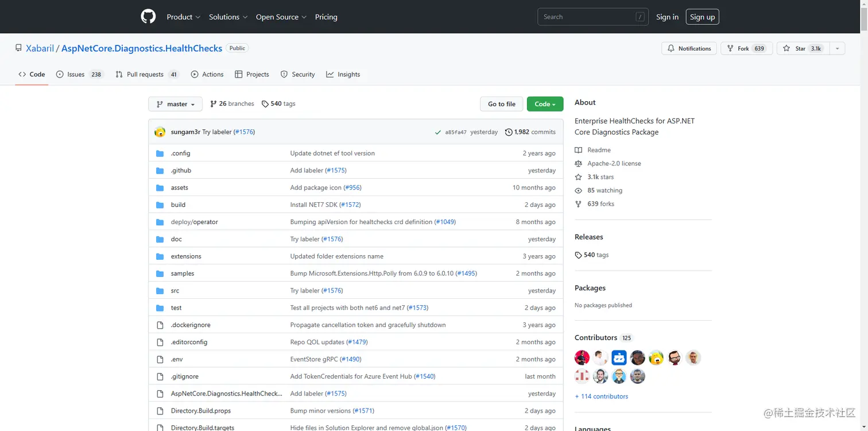Focus the Search input field
868x431 pixels.
pyautogui.click(x=593, y=17)
